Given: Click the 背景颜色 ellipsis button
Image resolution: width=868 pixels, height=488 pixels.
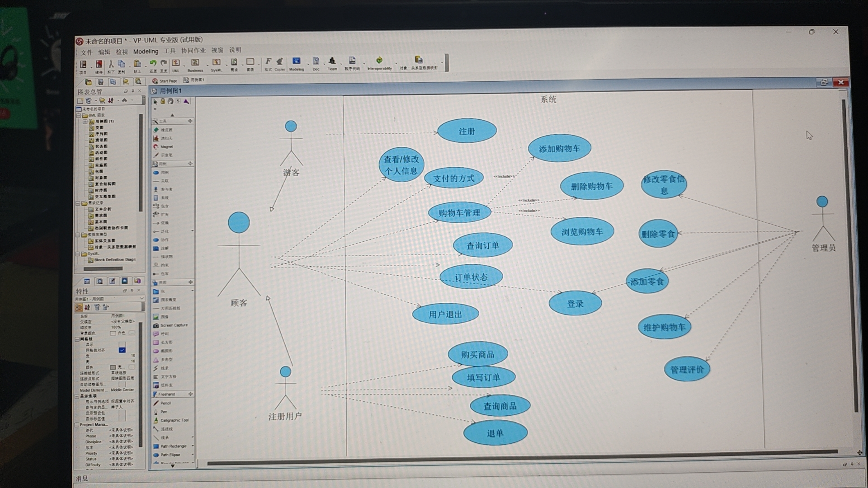Looking at the screenshot, I should click(x=132, y=333).
